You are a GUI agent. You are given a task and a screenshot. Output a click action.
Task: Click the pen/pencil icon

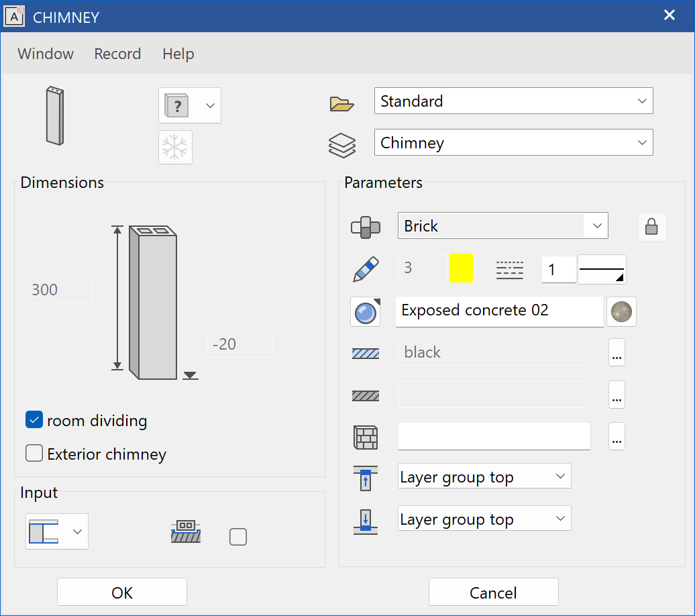pos(366,269)
